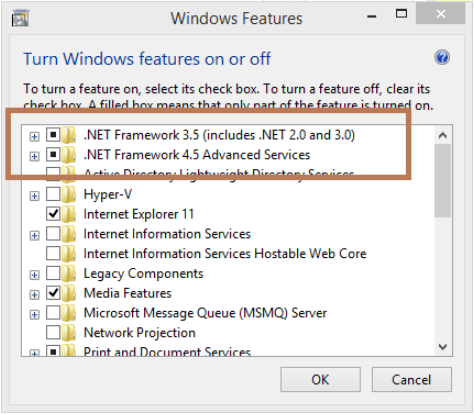Tick the Internet Information Services Hostable Web Core checkbox
Viewport: 474px width, 415px height.
tap(53, 253)
